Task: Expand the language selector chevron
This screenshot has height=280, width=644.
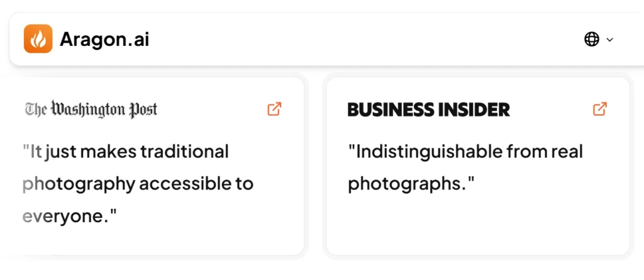Action: (x=609, y=40)
